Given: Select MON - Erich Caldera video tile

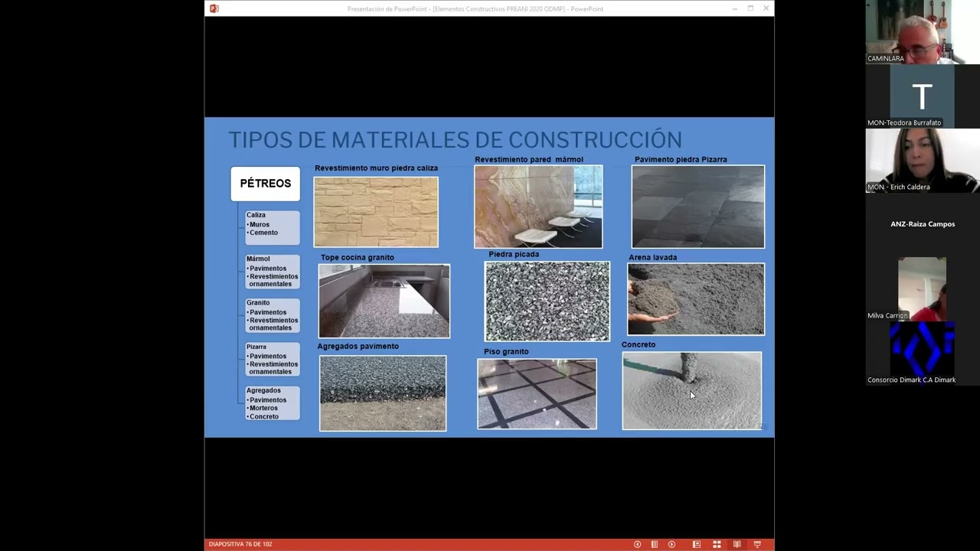Looking at the screenshot, I should pyautogui.click(x=923, y=161).
